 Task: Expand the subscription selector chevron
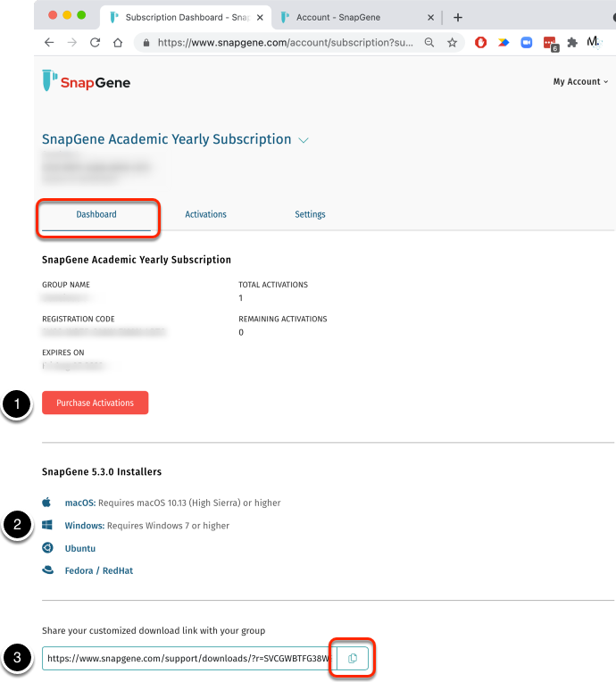(304, 140)
